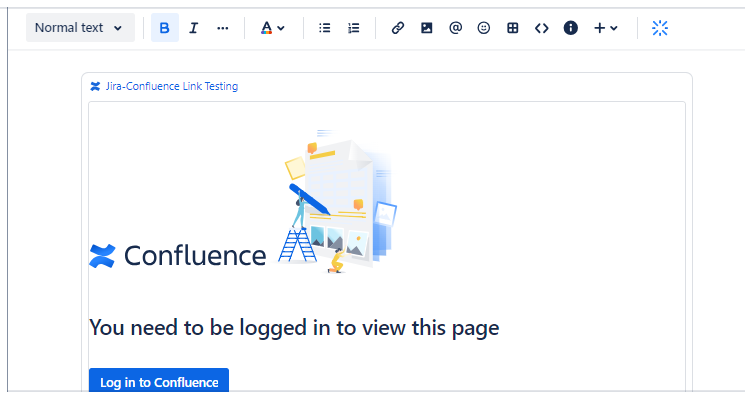Image resolution: width=745 pixels, height=404 pixels.
Task: Insert a numbered list
Action: pos(353,28)
